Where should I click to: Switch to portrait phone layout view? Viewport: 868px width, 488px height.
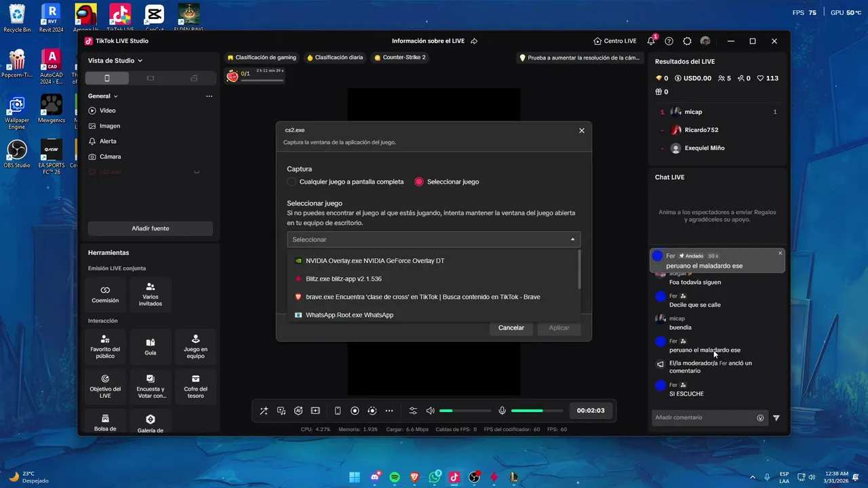pyautogui.click(x=106, y=78)
